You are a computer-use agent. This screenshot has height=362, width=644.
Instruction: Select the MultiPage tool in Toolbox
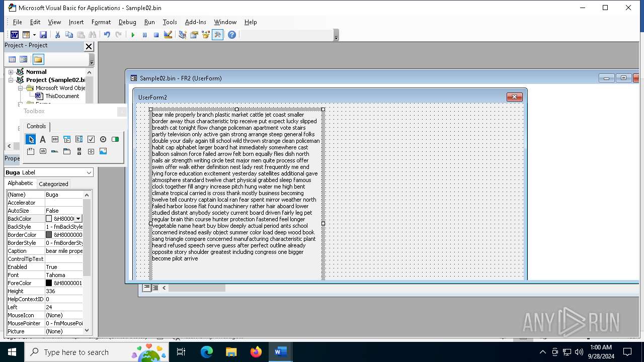pos(67,151)
